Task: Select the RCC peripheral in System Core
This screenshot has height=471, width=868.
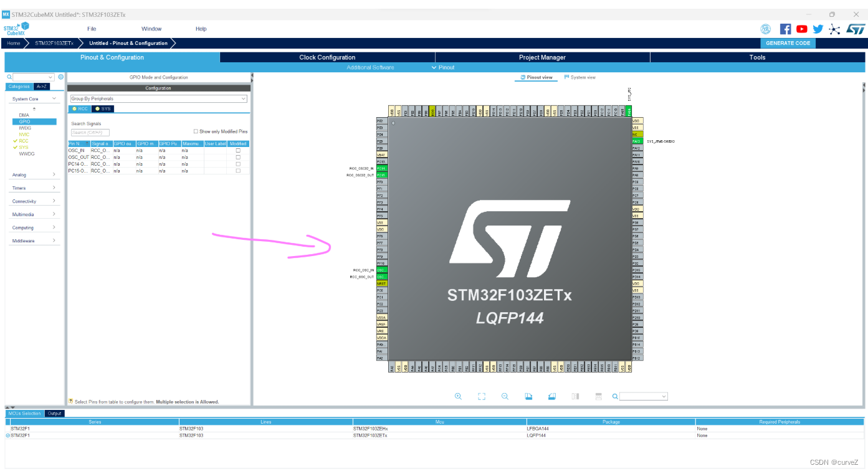Action: 24,141
